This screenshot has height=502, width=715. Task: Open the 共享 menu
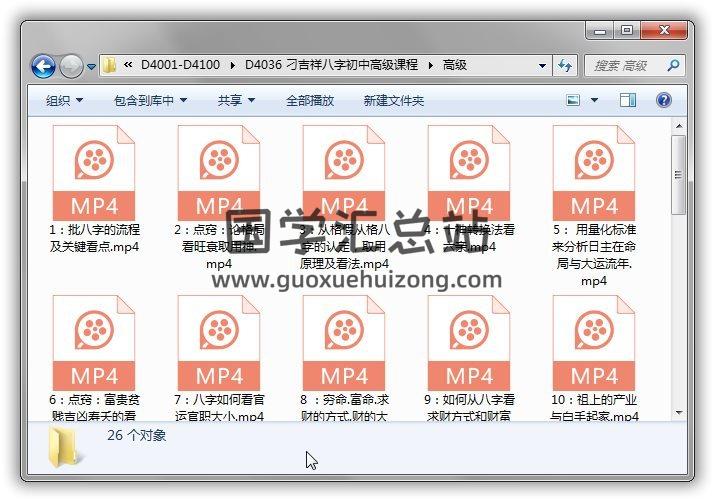tap(236, 100)
